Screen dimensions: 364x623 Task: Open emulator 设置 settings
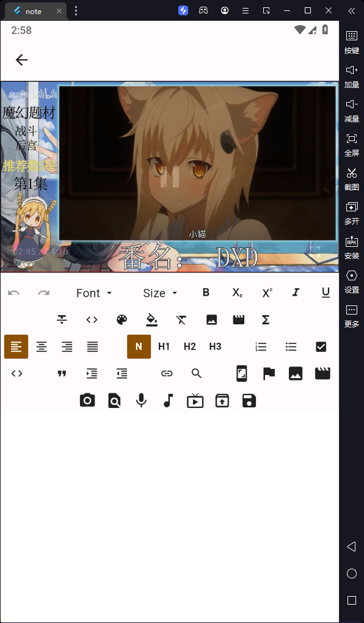[x=352, y=282]
